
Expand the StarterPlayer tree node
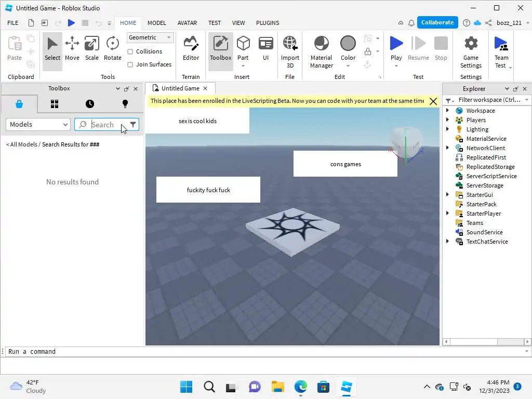click(x=447, y=213)
